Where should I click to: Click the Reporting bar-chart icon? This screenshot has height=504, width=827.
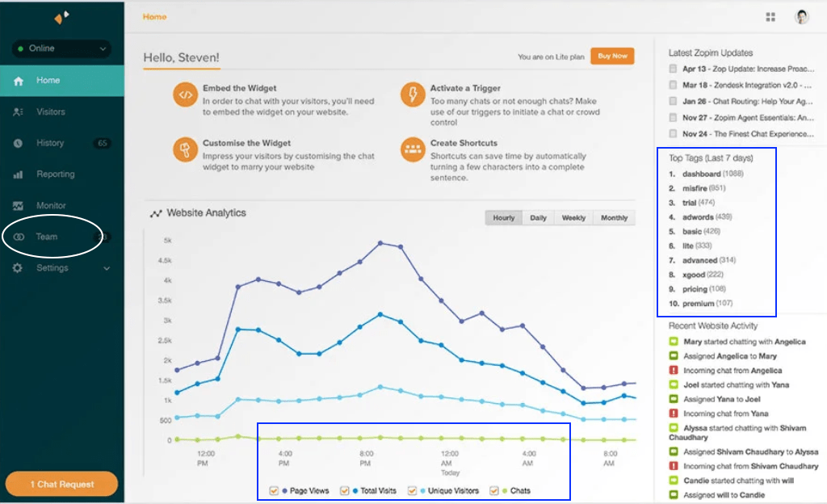pos(18,174)
